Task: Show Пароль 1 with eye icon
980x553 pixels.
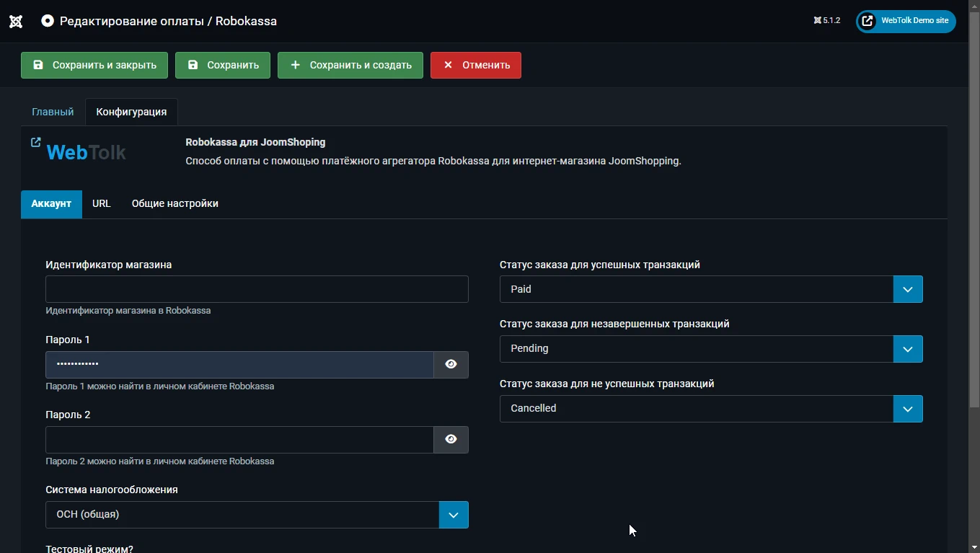Action: click(451, 365)
